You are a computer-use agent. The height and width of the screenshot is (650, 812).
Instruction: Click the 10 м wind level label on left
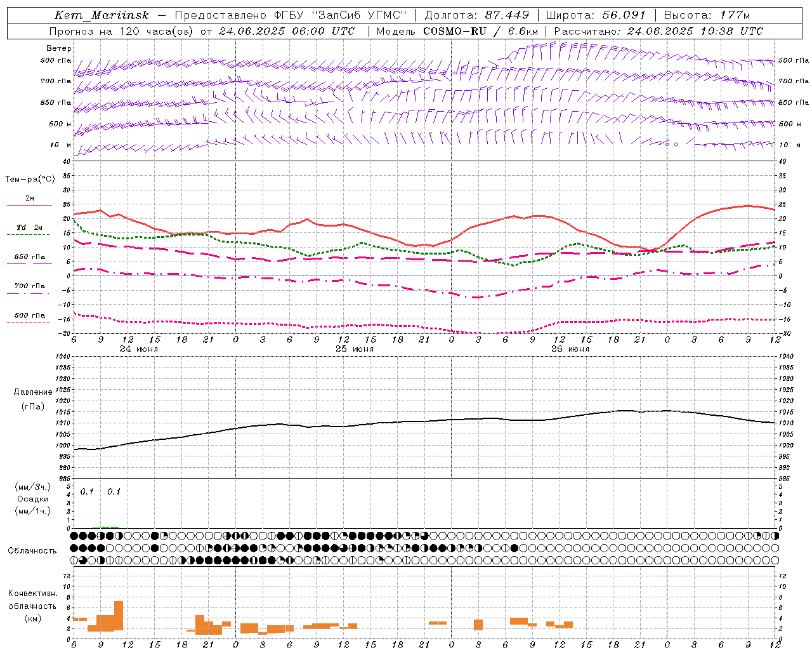[61, 145]
